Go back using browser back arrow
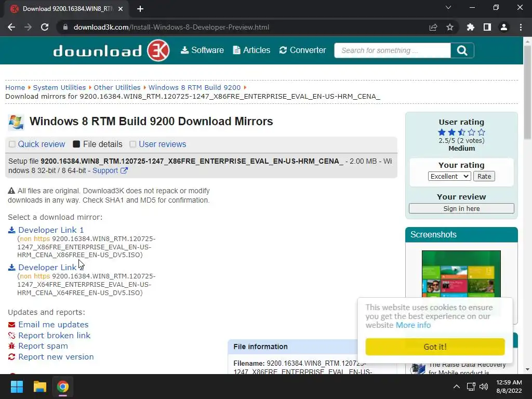 coord(11,27)
